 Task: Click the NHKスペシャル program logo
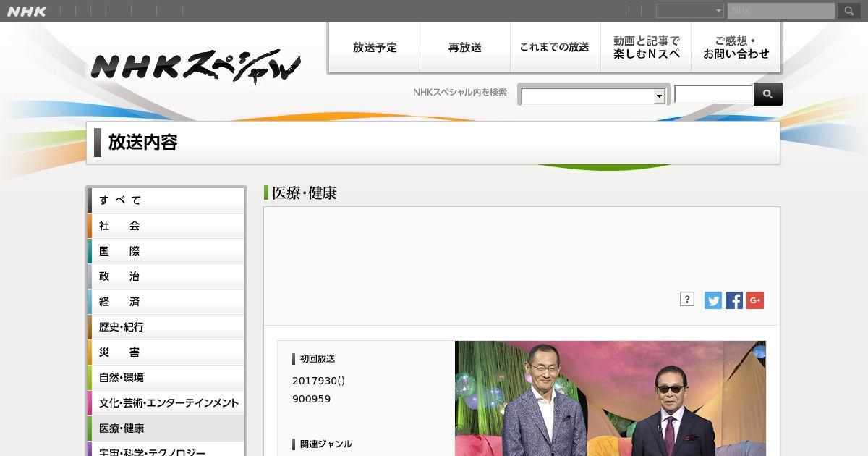(196, 67)
